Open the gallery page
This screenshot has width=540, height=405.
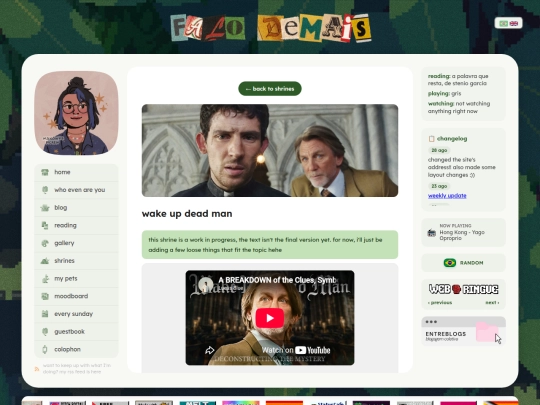(76, 243)
